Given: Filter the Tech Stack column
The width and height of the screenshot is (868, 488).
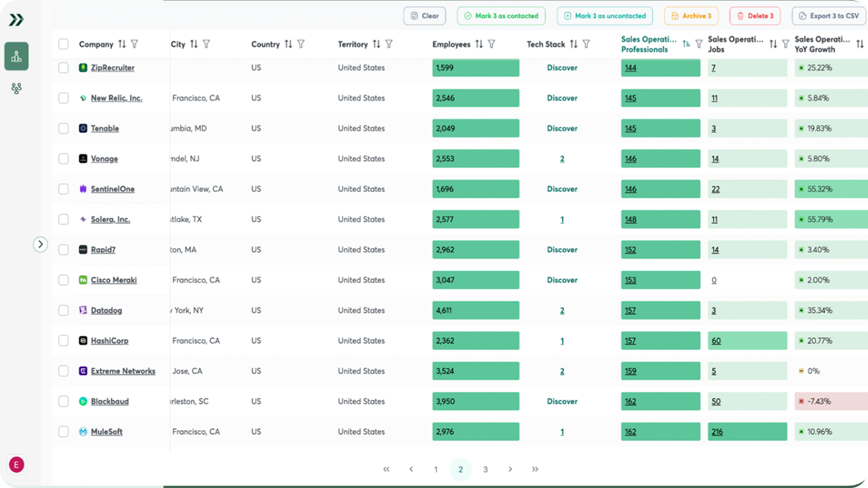Looking at the screenshot, I should point(586,44).
